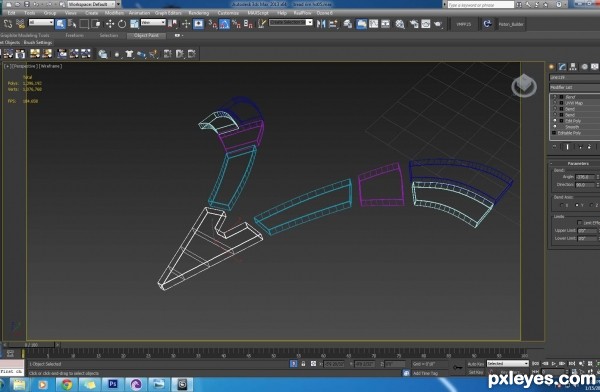Toggle Window/Crossing selection mode

(x=96, y=24)
